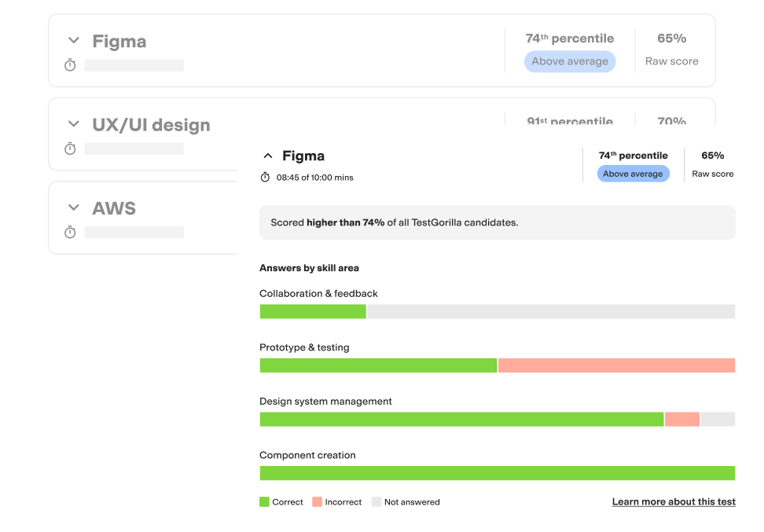Click the faded 'Figma' title in background card

119,42
